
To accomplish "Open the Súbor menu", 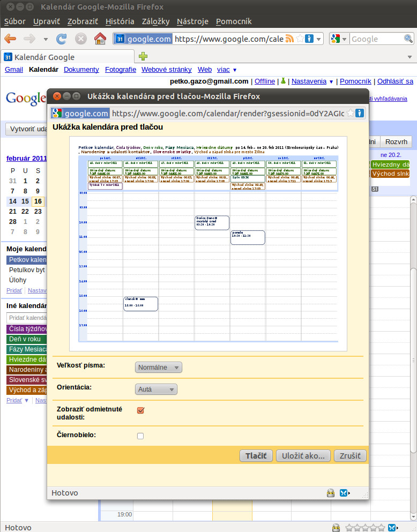I will pyautogui.click(x=14, y=21).
